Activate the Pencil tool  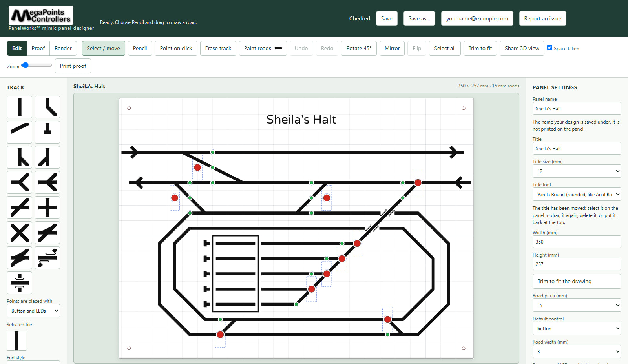point(140,48)
